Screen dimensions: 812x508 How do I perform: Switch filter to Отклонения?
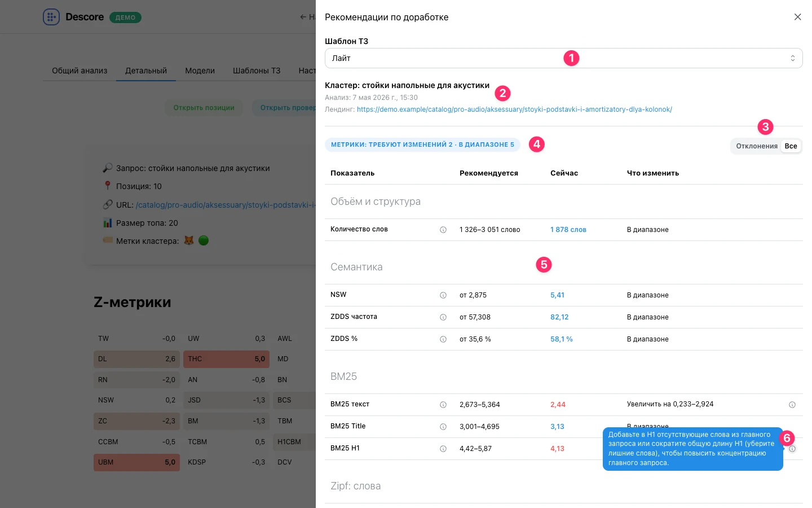pyautogui.click(x=757, y=146)
